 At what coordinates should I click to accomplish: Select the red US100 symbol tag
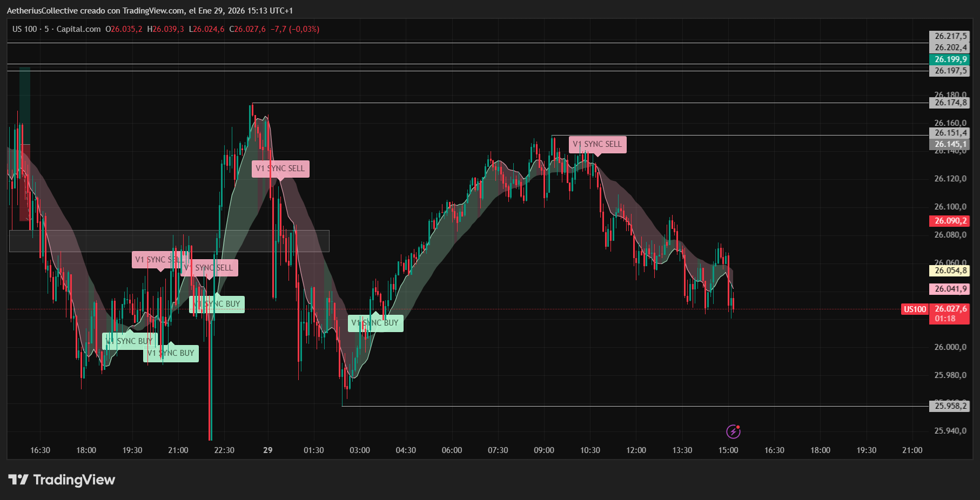[915, 309]
